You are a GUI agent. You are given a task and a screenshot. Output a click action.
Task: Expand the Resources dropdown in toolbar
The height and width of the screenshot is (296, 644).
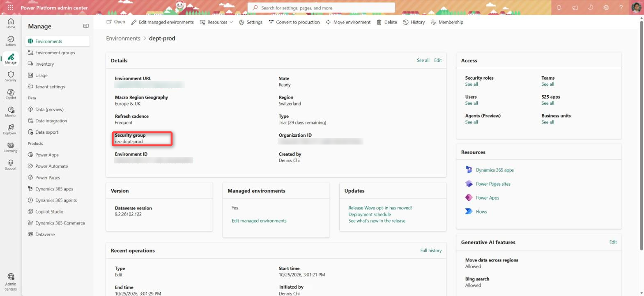[216, 22]
